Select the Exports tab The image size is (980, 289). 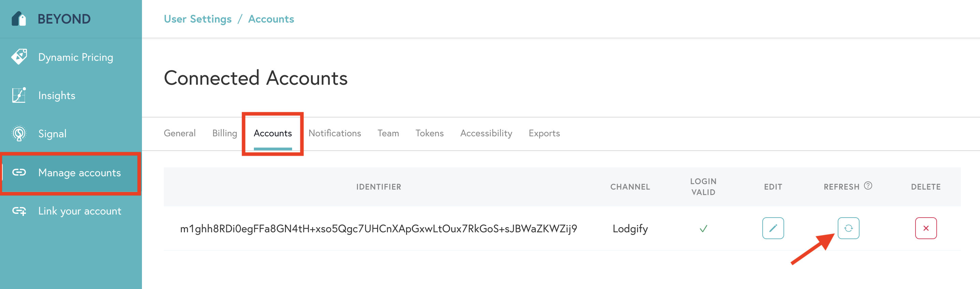[544, 133]
